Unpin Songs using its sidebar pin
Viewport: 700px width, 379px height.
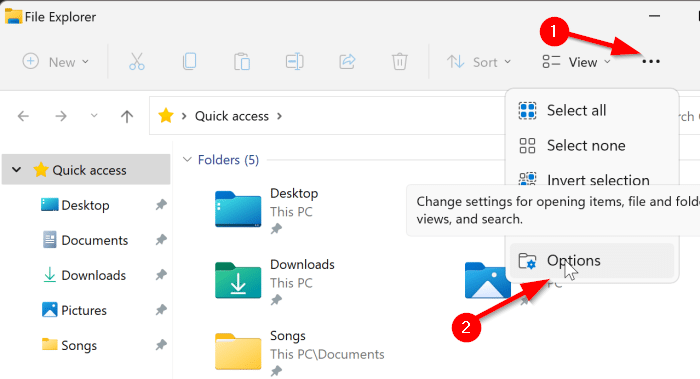click(161, 345)
